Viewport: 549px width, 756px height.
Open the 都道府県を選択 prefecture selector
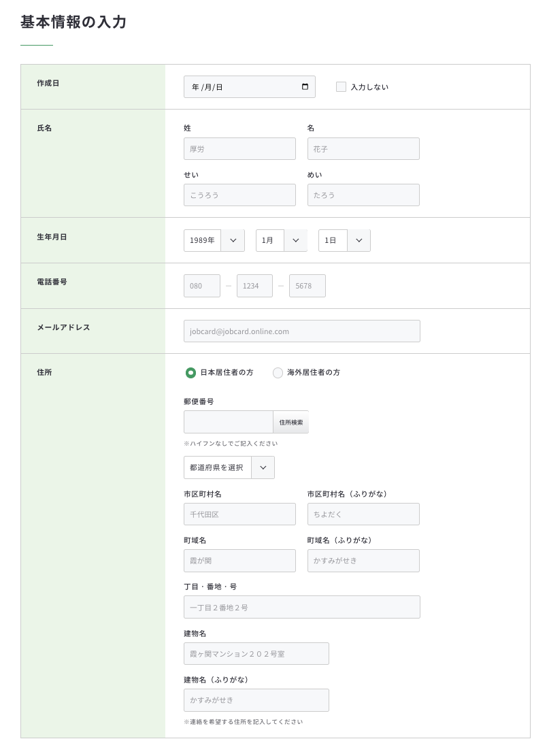coord(229,467)
